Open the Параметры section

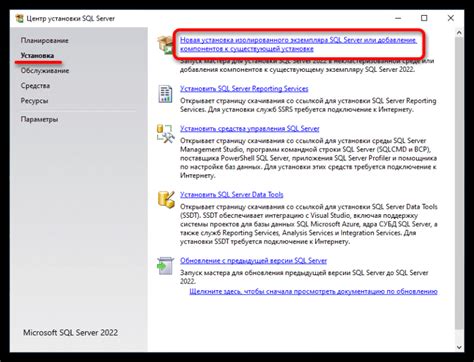[x=39, y=119]
